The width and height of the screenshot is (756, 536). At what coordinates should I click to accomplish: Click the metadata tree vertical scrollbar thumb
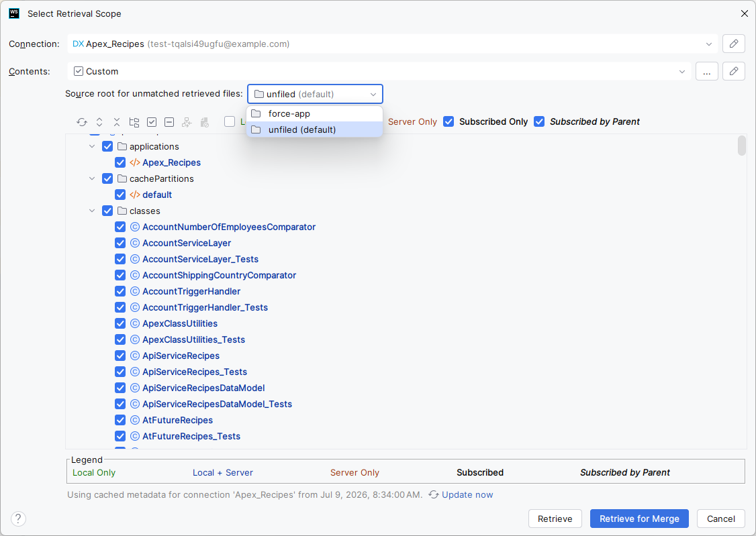point(741,146)
